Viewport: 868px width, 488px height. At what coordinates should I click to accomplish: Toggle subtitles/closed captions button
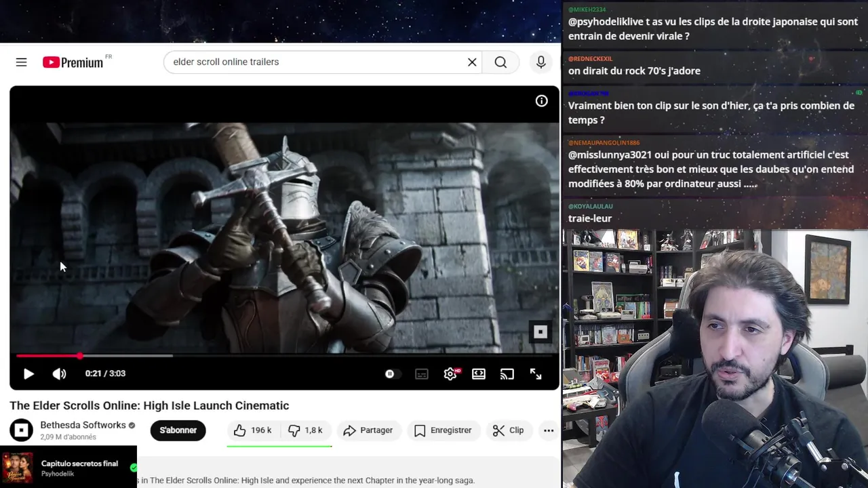[x=422, y=373]
